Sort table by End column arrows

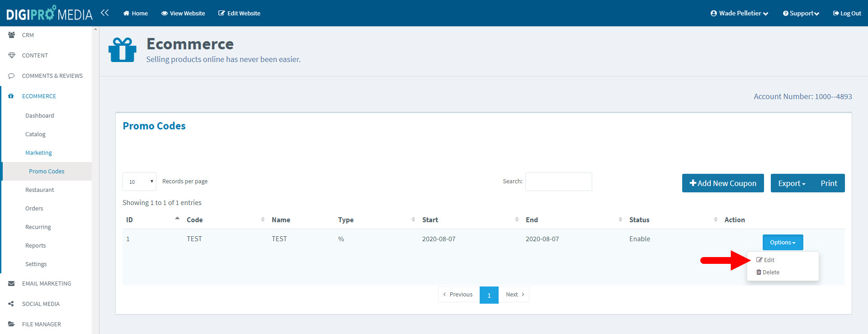coord(620,219)
